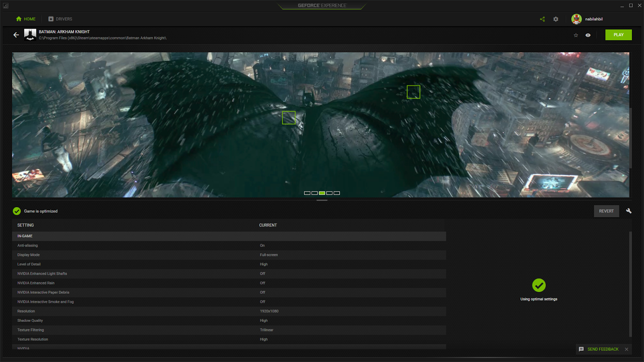Select the highlighted third carousel indicator
The width and height of the screenshot is (644, 362).
pyautogui.click(x=322, y=193)
